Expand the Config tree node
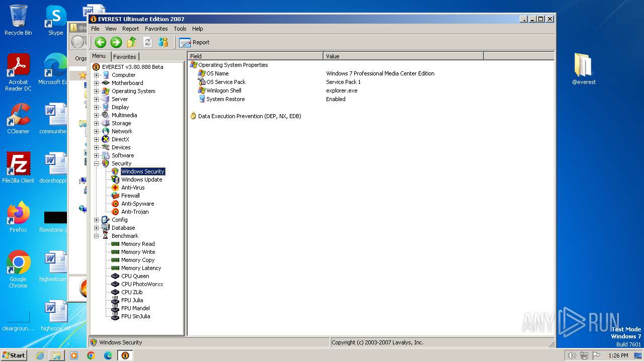The height and width of the screenshot is (362, 644). click(97, 220)
